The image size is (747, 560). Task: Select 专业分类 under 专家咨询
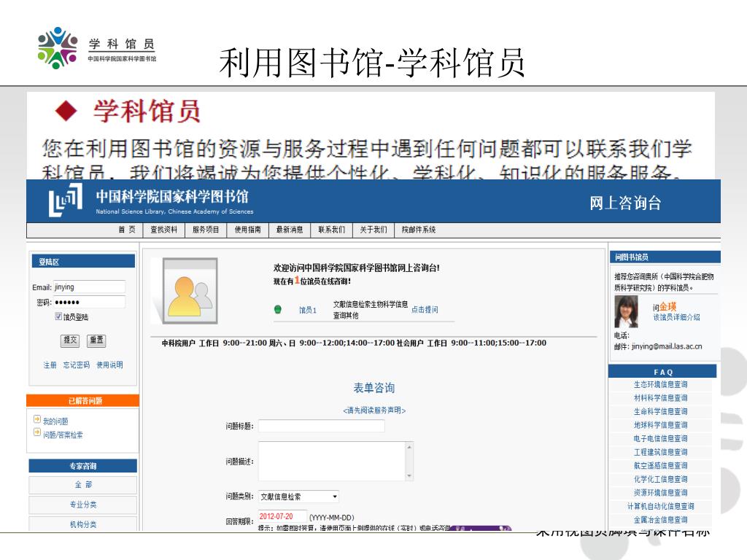point(83,505)
